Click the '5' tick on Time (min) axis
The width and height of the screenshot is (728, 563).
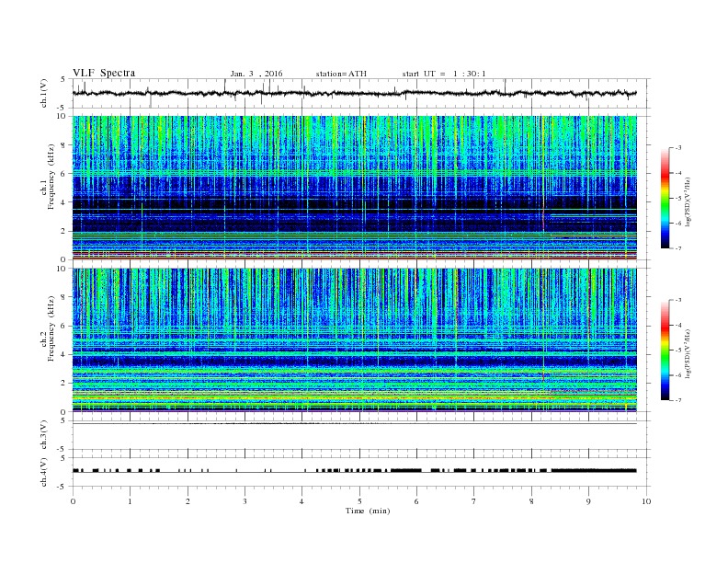tap(359, 501)
